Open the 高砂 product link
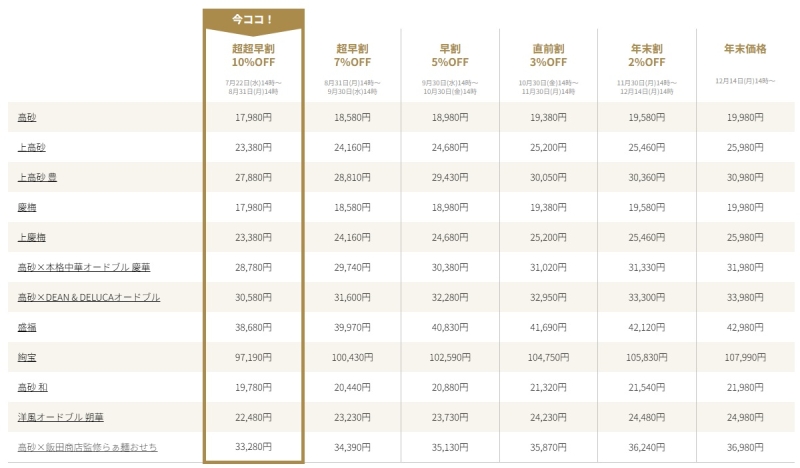 [x=27, y=117]
